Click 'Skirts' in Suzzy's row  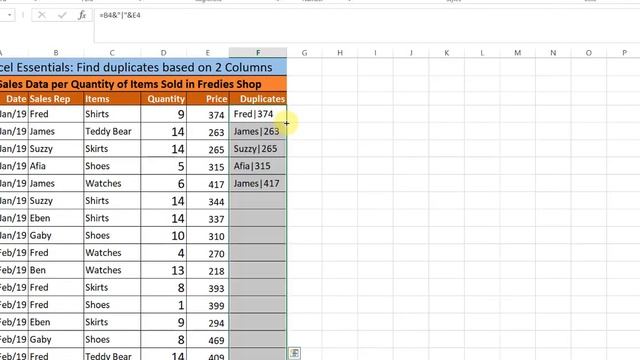pyautogui.click(x=112, y=149)
